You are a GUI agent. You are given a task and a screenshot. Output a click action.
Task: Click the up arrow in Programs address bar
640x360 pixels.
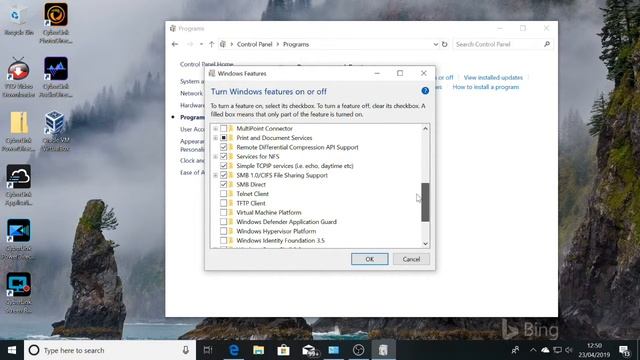pyautogui.click(x=211, y=44)
